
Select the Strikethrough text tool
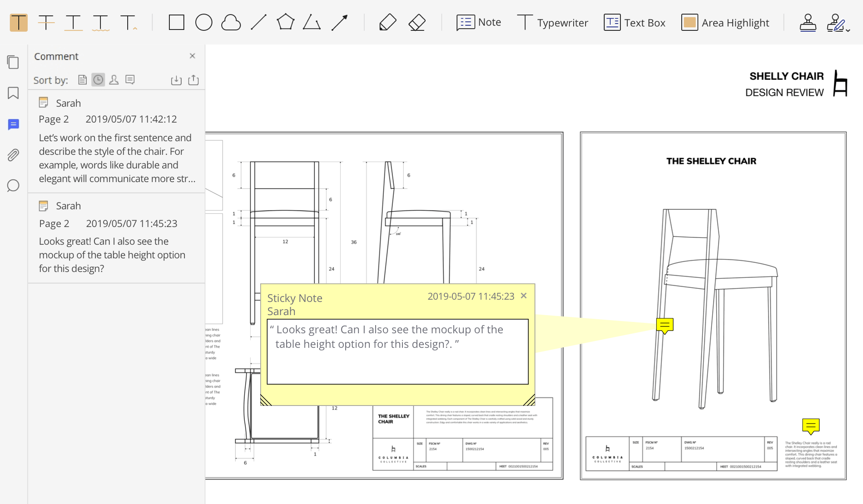tap(46, 22)
